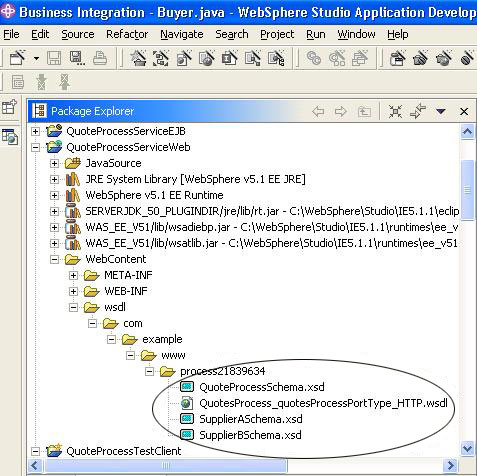This screenshot has width=477, height=476.
Task: Click the horizontal scrollbar thumb
Action: tap(166, 465)
